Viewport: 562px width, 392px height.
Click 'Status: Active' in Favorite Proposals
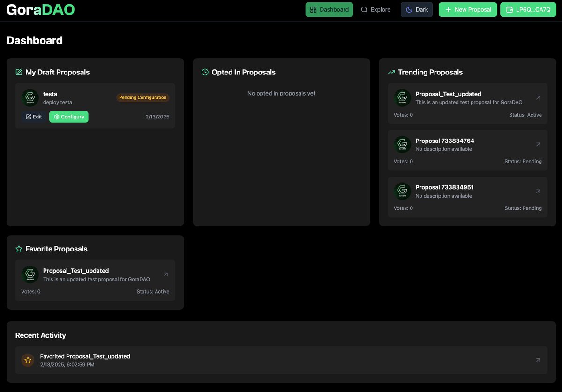coord(153,292)
